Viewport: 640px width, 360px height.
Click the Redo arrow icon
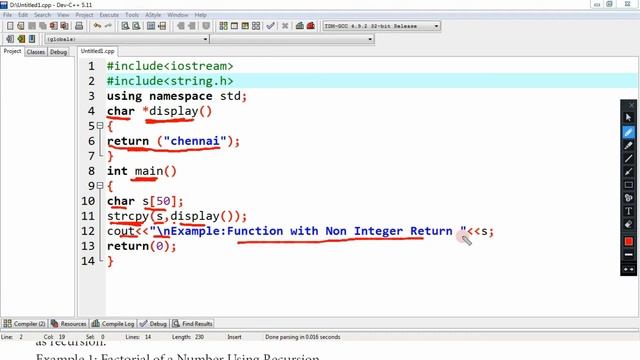(x=108, y=26)
